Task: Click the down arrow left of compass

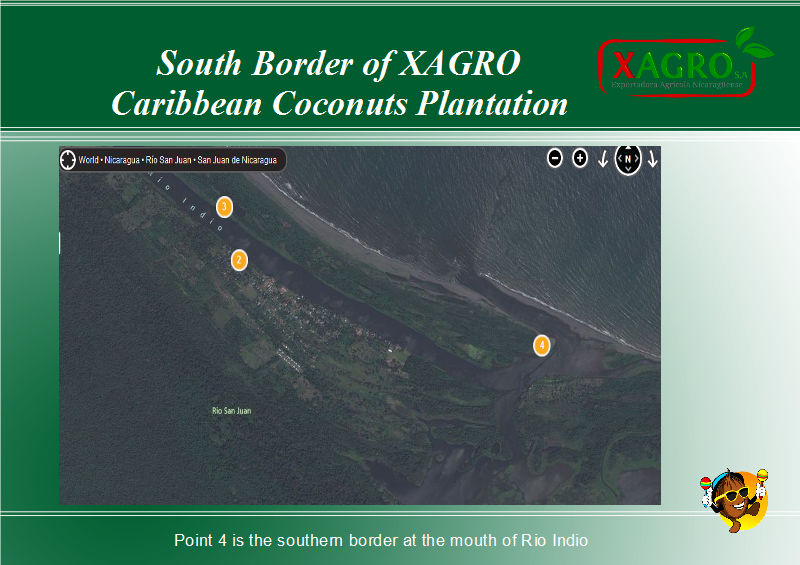Action: (603, 159)
